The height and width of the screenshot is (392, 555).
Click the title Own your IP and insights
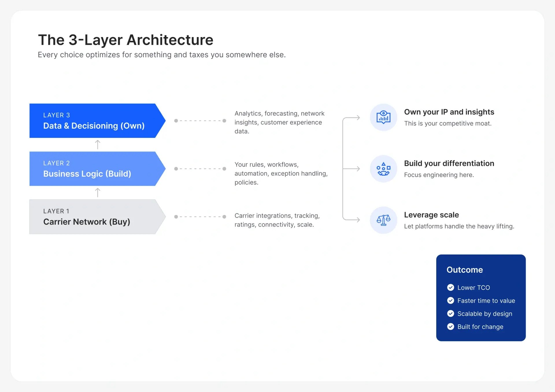(449, 112)
